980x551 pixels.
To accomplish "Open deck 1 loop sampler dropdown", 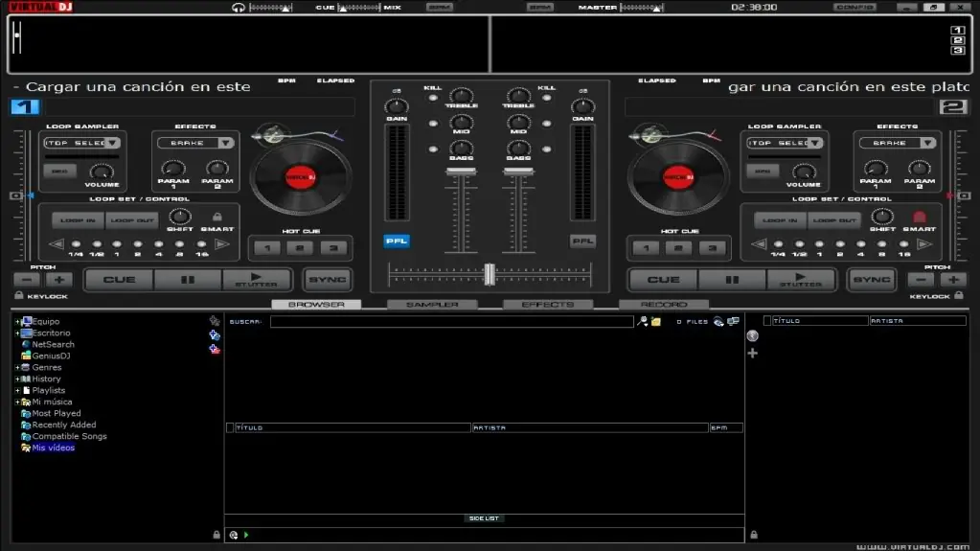I will coord(112,143).
